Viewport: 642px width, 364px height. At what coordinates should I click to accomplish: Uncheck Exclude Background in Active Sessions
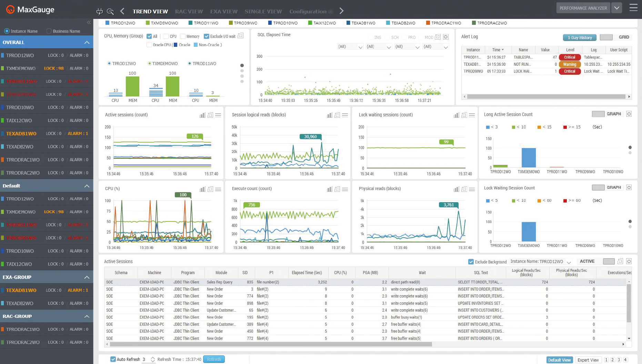point(471,262)
